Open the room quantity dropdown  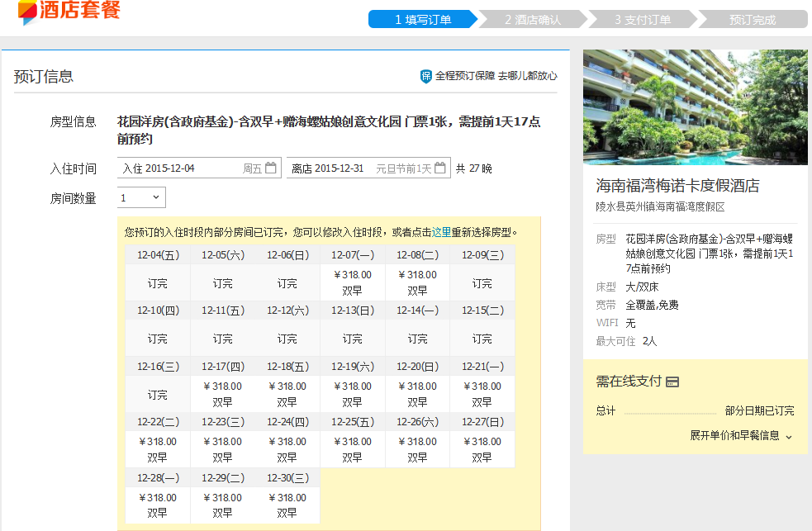coord(141,198)
